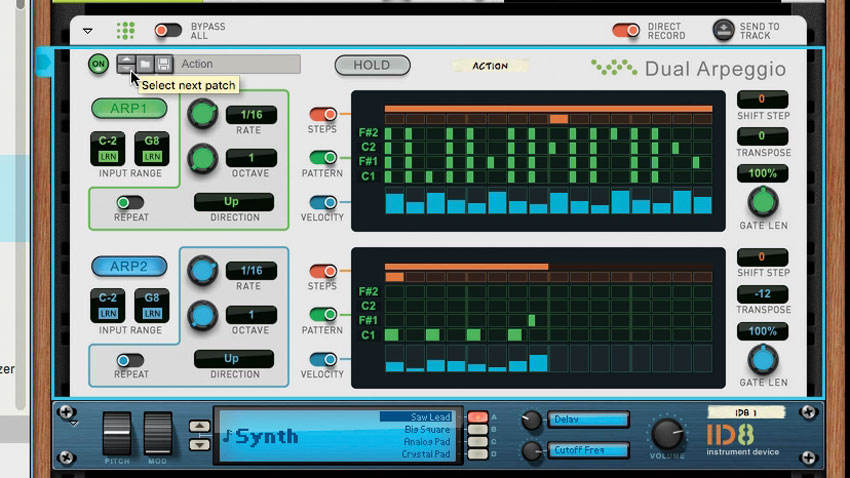Click the ARP1 100% gate length display
Screen dimensions: 850x478
tap(762, 173)
